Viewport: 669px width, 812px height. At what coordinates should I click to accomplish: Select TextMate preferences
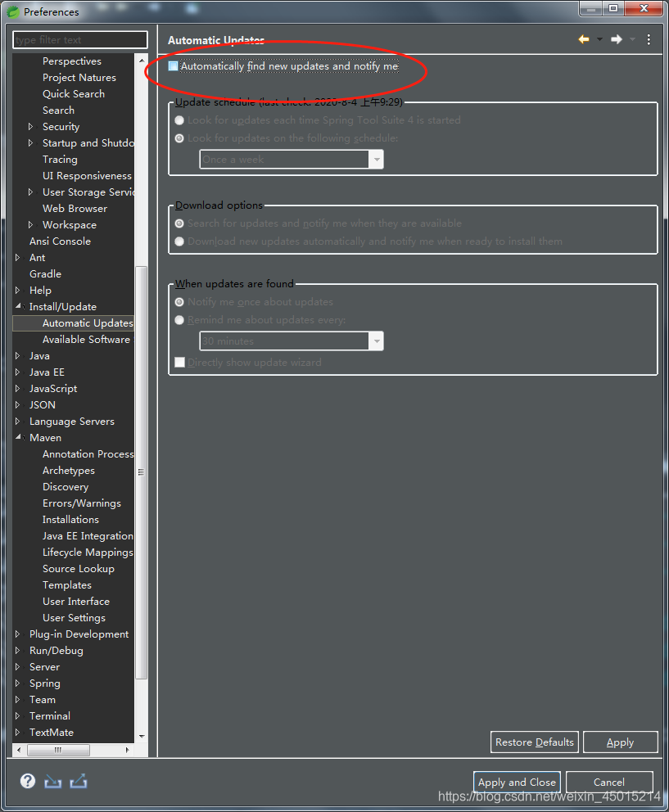click(x=52, y=733)
